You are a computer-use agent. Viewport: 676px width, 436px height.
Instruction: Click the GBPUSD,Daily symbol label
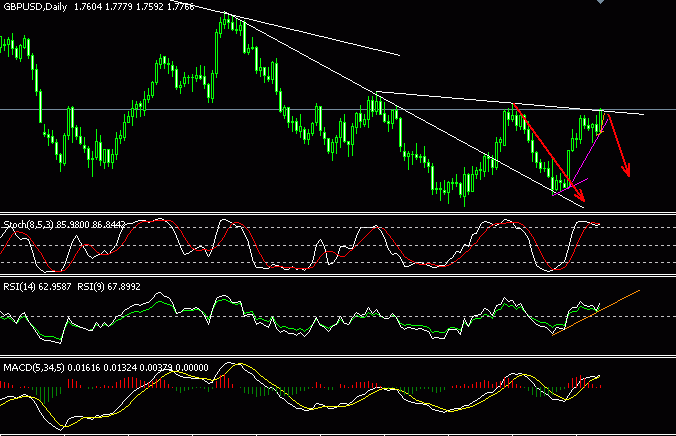click(35, 7)
